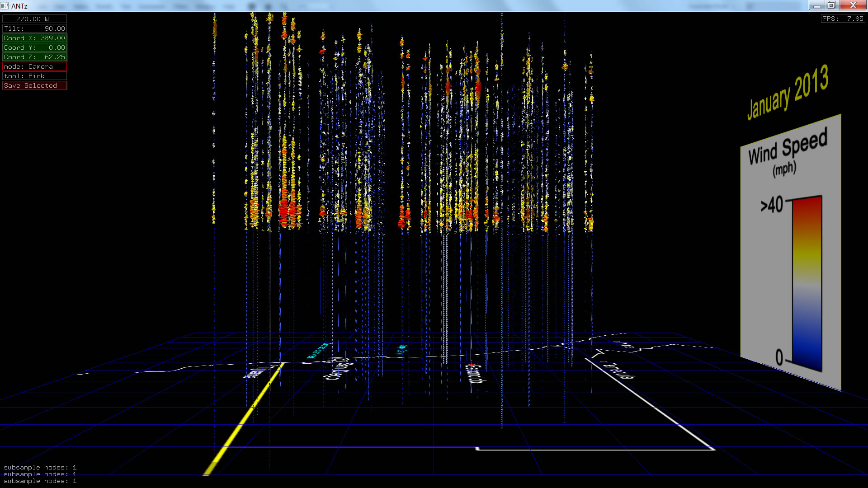Viewport: 868px width, 488px height.
Task: Click the >40 legend label
Action: (x=772, y=205)
